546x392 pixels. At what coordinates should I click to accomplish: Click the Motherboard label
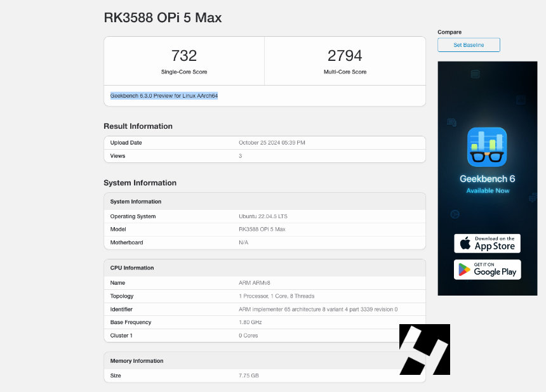point(127,242)
